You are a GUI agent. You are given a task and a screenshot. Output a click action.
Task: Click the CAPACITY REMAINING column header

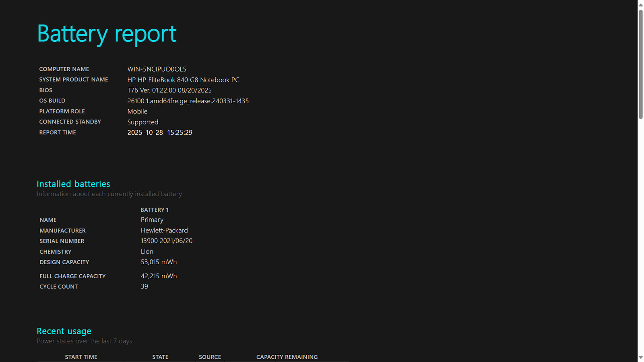[287, 357]
